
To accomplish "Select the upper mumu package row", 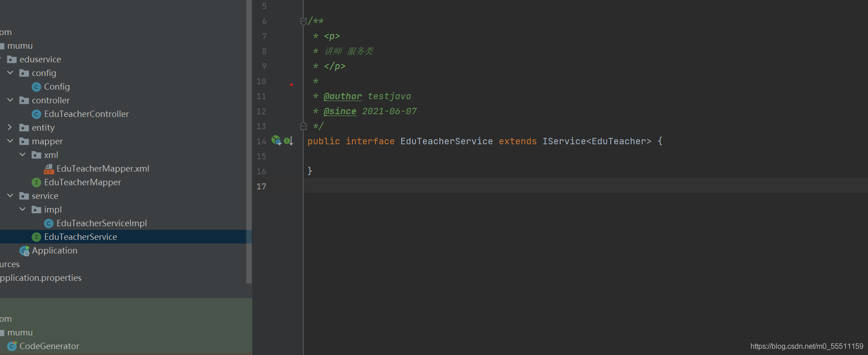I will (20, 46).
